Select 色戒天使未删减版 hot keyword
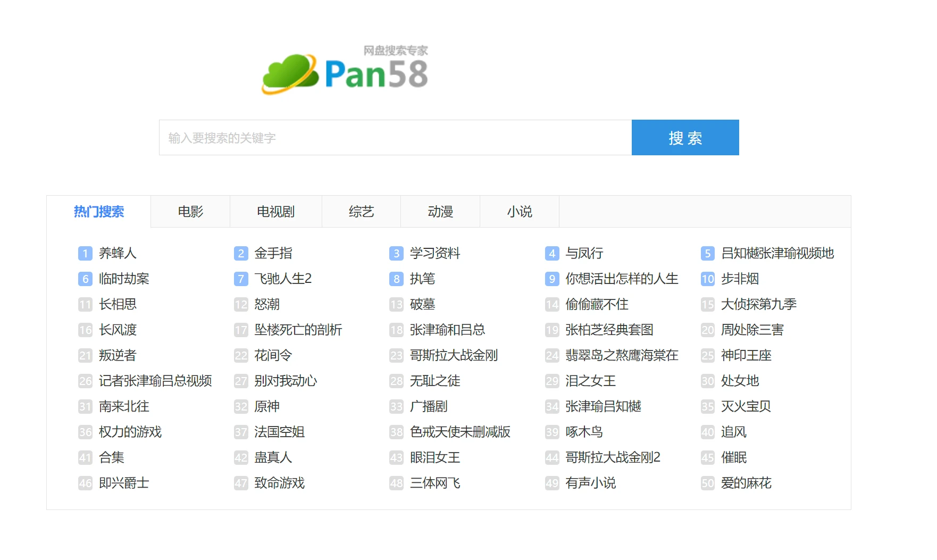 tap(460, 432)
